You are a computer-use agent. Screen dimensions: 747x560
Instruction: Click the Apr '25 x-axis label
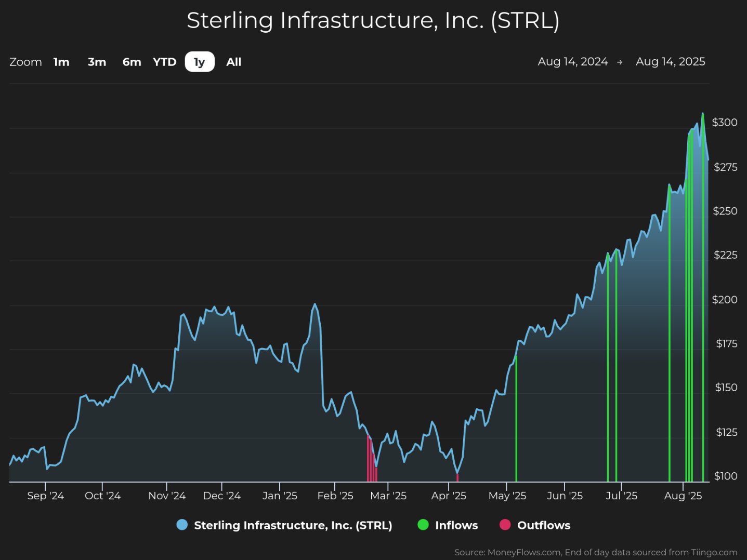pyautogui.click(x=449, y=496)
